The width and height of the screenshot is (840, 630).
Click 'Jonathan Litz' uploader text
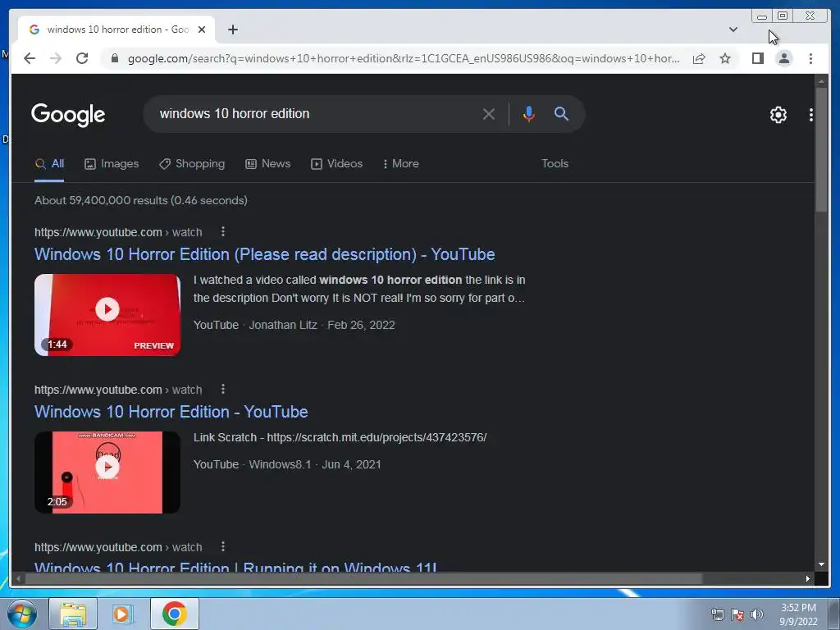[283, 325]
